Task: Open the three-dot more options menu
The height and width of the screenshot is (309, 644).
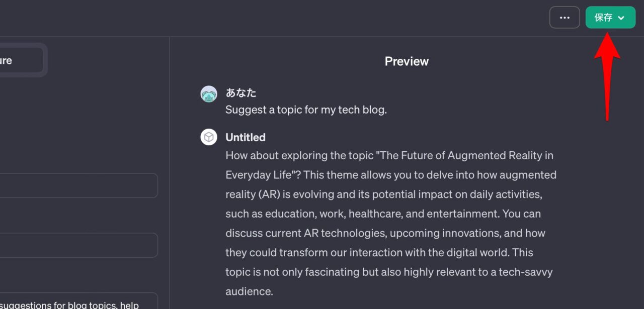Action: [565, 18]
